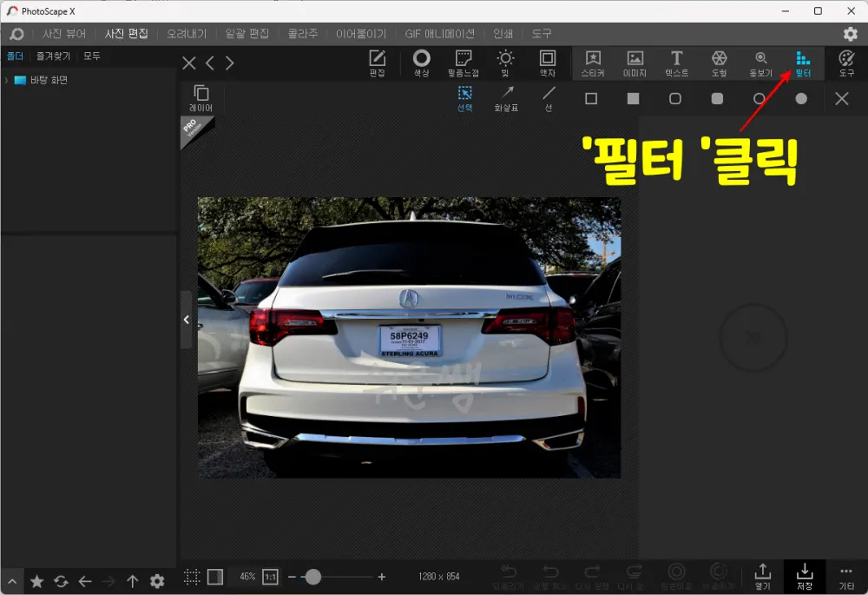Select the 스티커 sticker tool
Screen dimensions: 868x595
pyautogui.click(x=592, y=63)
